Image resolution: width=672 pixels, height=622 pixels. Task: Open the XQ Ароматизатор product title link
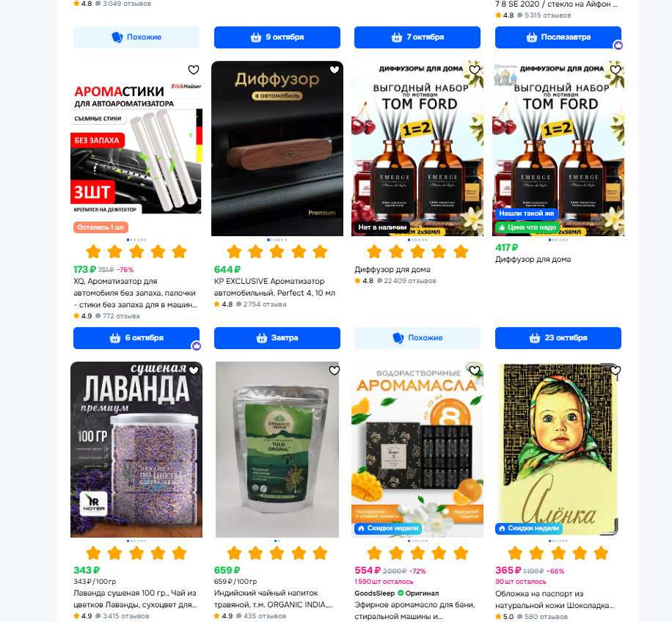coord(135,293)
